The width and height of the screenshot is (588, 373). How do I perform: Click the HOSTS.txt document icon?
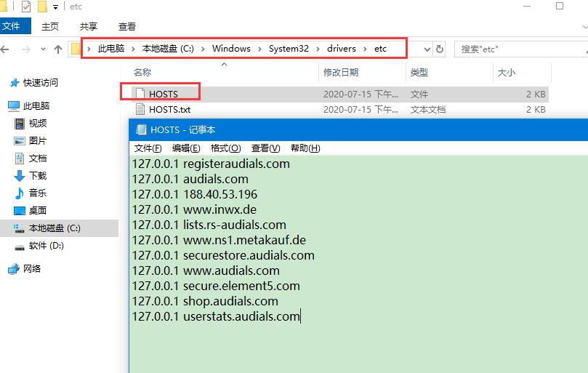pos(140,109)
